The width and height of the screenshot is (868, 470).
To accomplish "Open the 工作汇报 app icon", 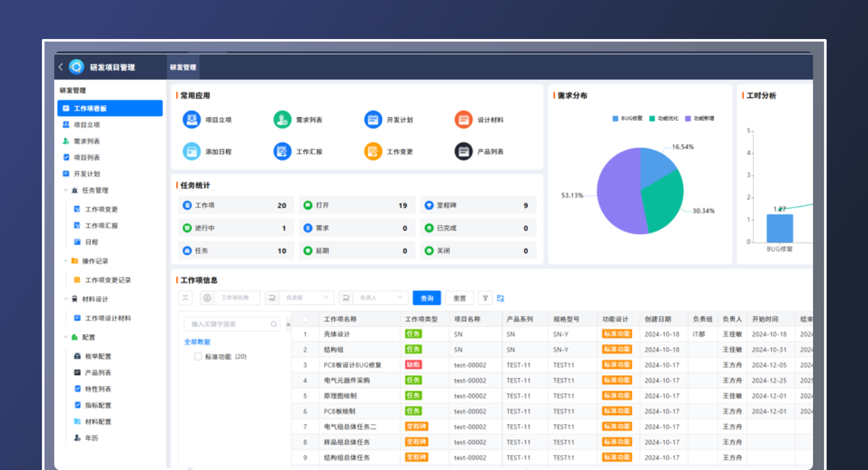I will [282, 151].
